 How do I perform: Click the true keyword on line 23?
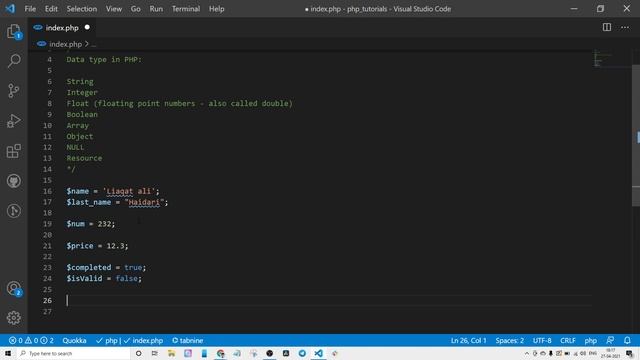pos(133,267)
